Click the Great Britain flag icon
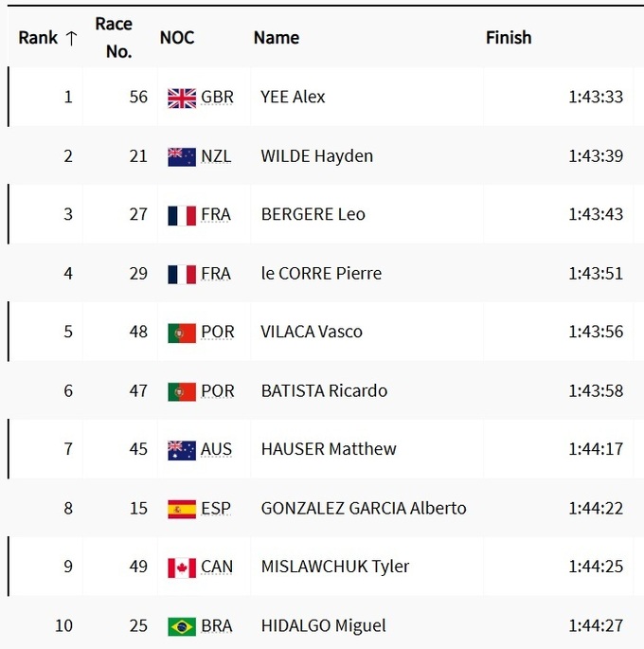Screen dimensions: 644x649 tap(182, 98)
